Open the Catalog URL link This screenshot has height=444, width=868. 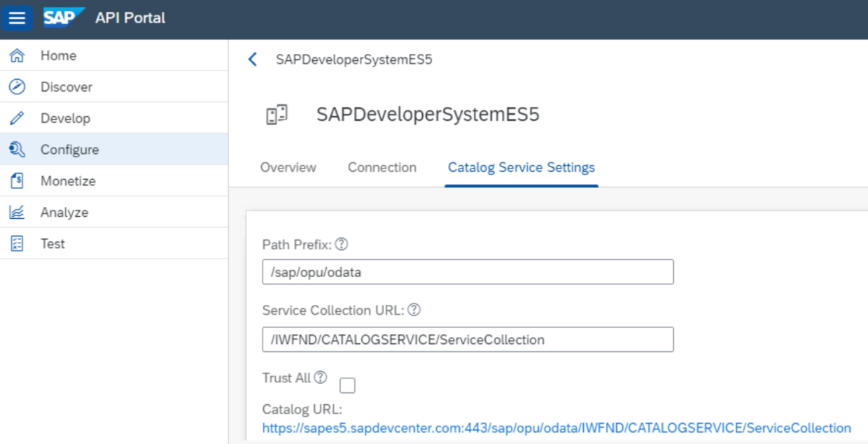click(556, 428)
